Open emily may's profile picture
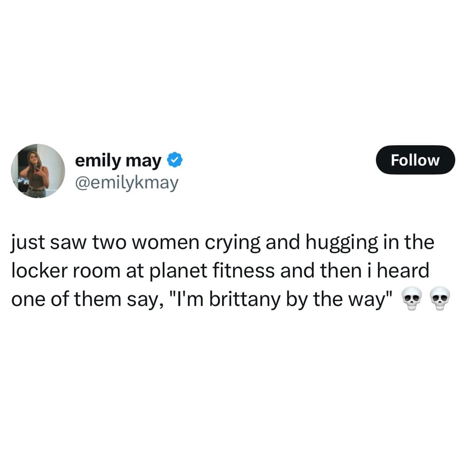 point(38,171)
